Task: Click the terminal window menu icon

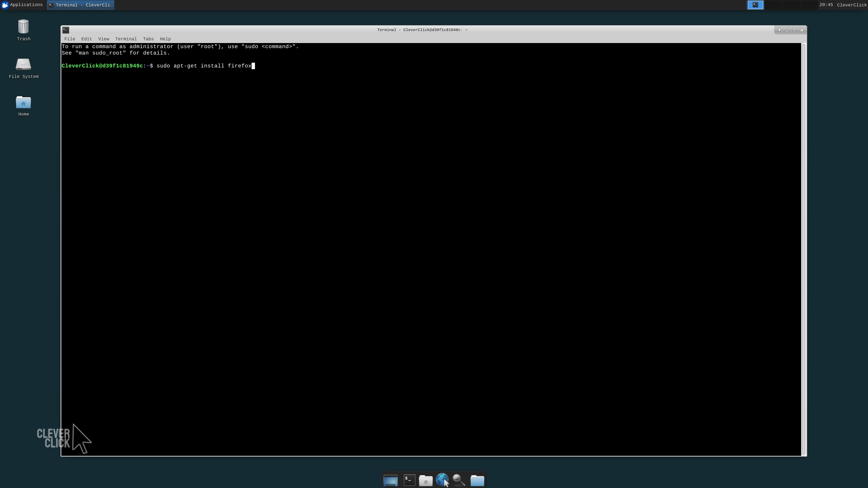Action: point(66,30)
